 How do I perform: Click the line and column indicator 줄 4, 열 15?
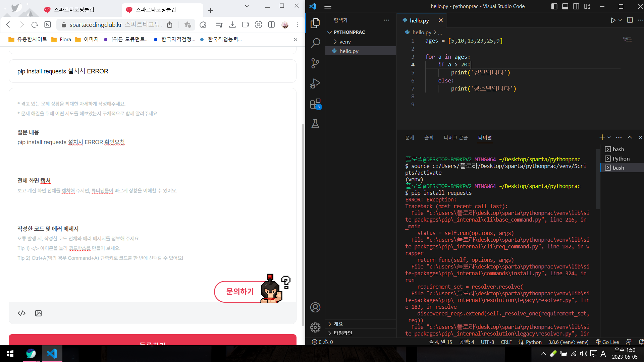pyautogui.click(x=440, y=342)
